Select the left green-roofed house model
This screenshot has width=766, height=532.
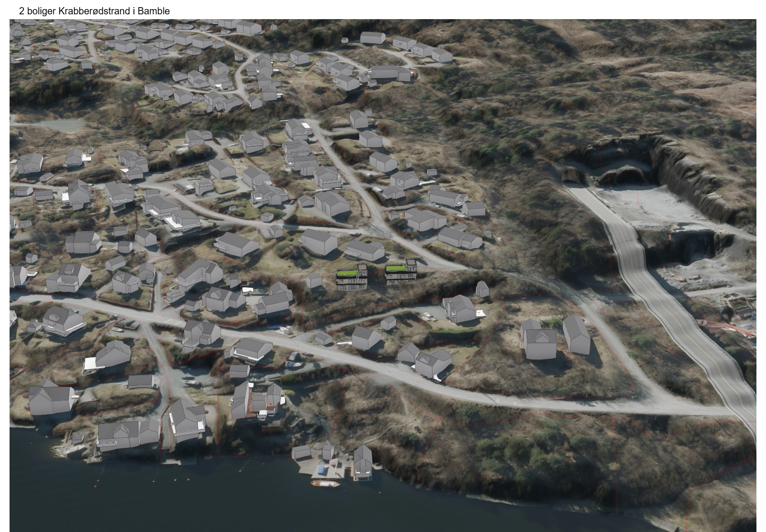click(353, 277)
